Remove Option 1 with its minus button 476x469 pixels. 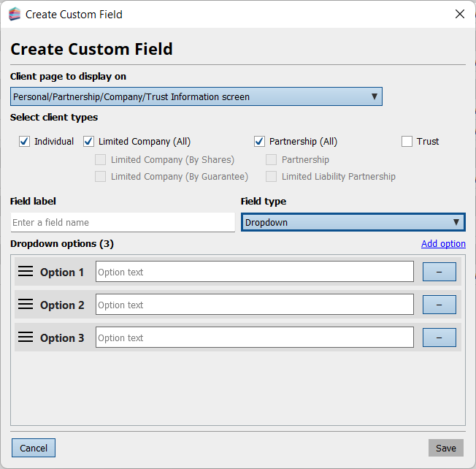pyautogui.click(x=439, y=272)
